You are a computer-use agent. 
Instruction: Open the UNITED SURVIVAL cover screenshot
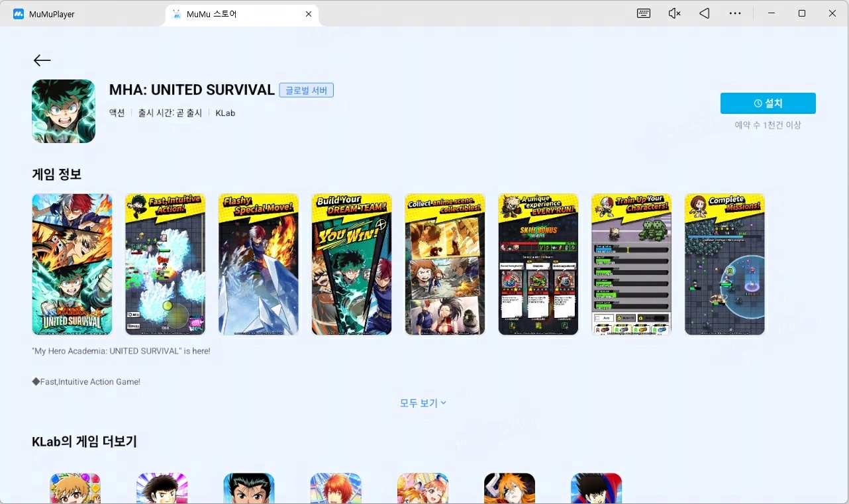click(x=72, y=264)
